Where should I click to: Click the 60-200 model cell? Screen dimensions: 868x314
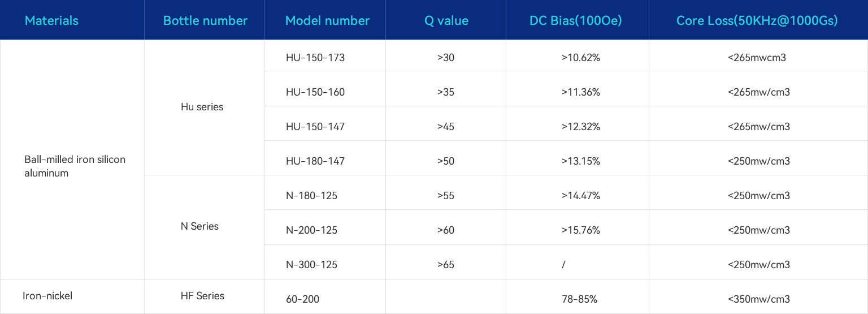(302, 299)
